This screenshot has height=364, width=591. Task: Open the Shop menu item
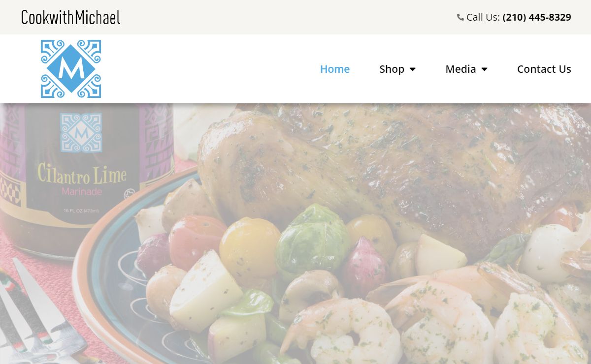pyautogui.click(x=392, y=69)
